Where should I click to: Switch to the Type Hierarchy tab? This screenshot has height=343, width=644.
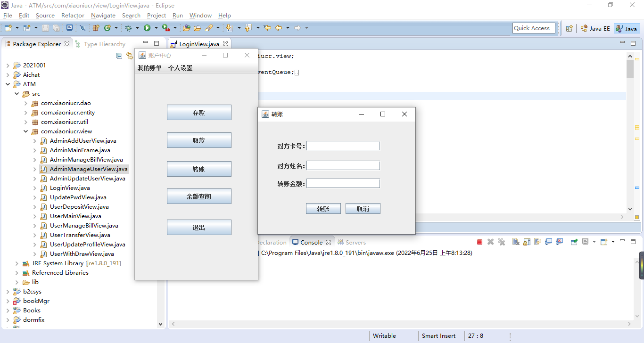pyautogui.click(x=100, y=44)
